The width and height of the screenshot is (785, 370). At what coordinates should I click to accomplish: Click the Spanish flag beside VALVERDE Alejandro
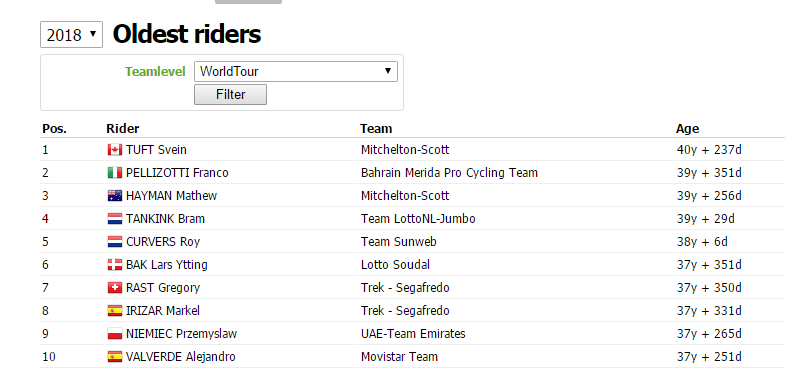(x=115, y=357)
